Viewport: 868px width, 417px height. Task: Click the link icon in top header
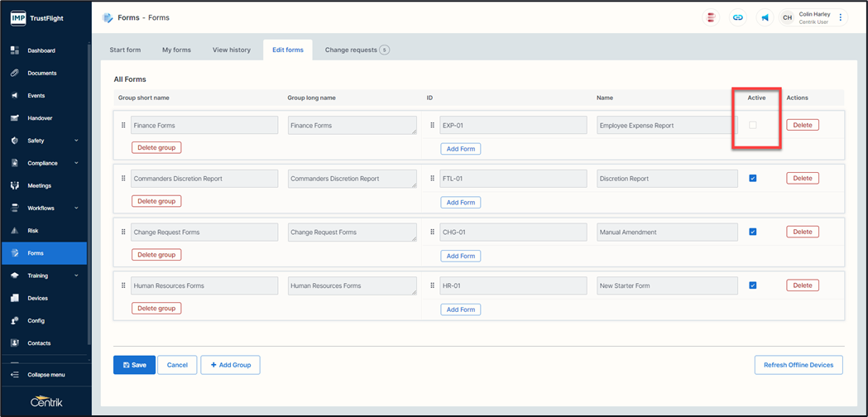738,17
